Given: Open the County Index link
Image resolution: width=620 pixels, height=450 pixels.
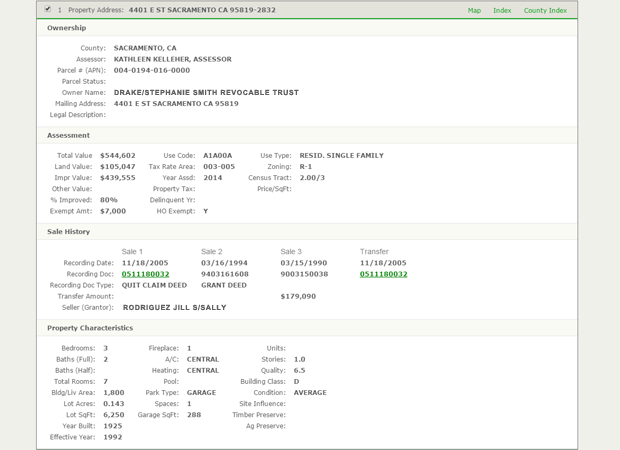Looking at the screenshot, I should pos(545,10).
